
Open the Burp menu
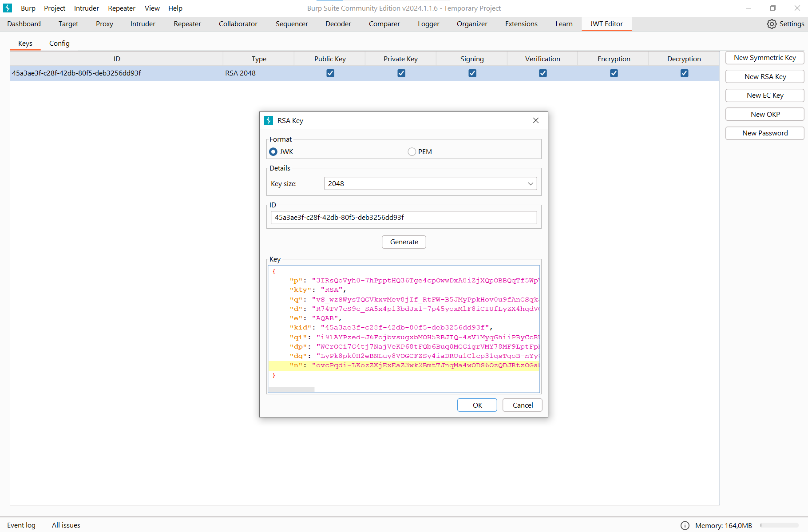28,8
